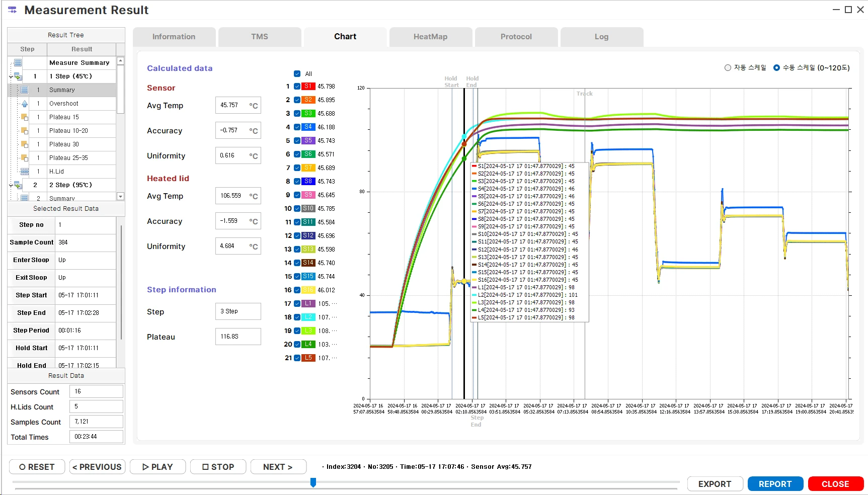Click the L4 green color swatch

(x=308, y=345)
